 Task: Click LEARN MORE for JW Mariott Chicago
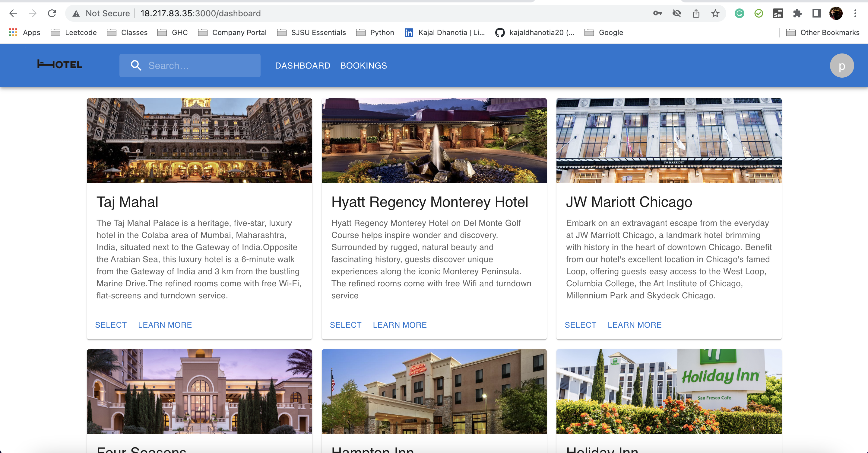[x=634, y=325]
